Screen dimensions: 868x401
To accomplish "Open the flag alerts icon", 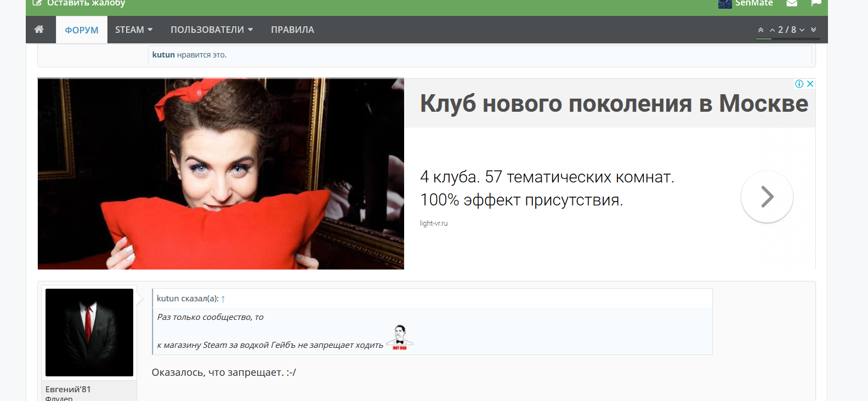I will click(x=816, y=3).
